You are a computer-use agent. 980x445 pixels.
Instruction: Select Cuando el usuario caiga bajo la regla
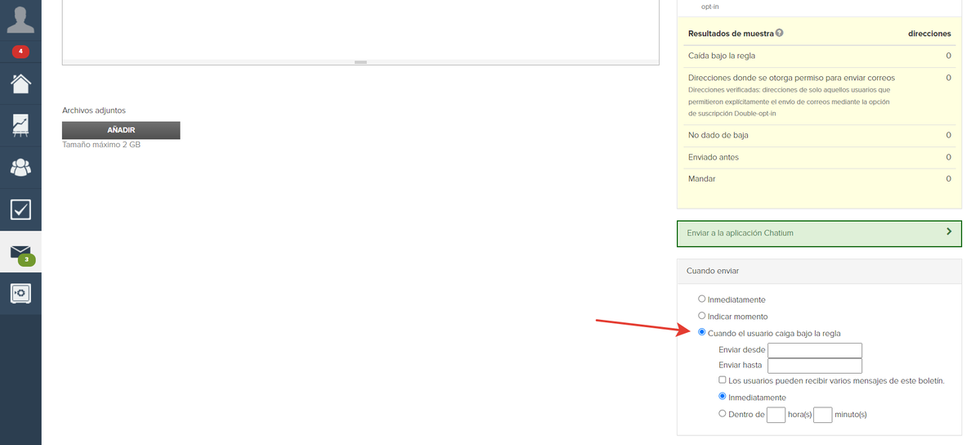(702, 332)
